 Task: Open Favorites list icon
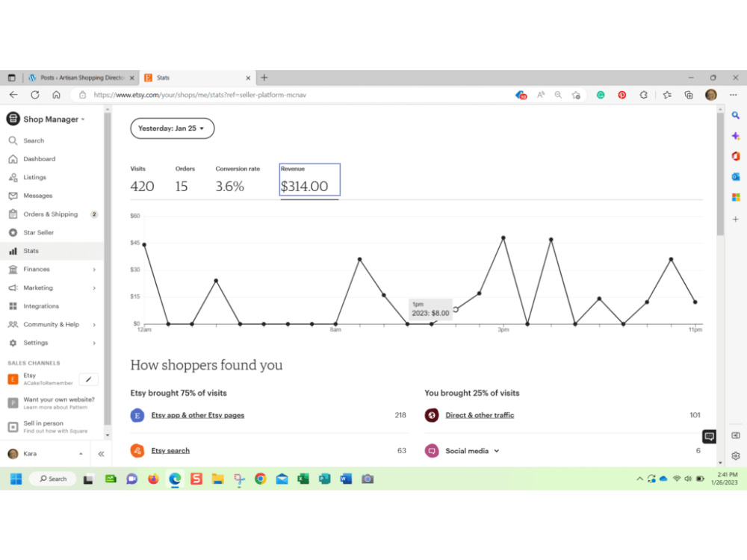[x=667, y=95]
